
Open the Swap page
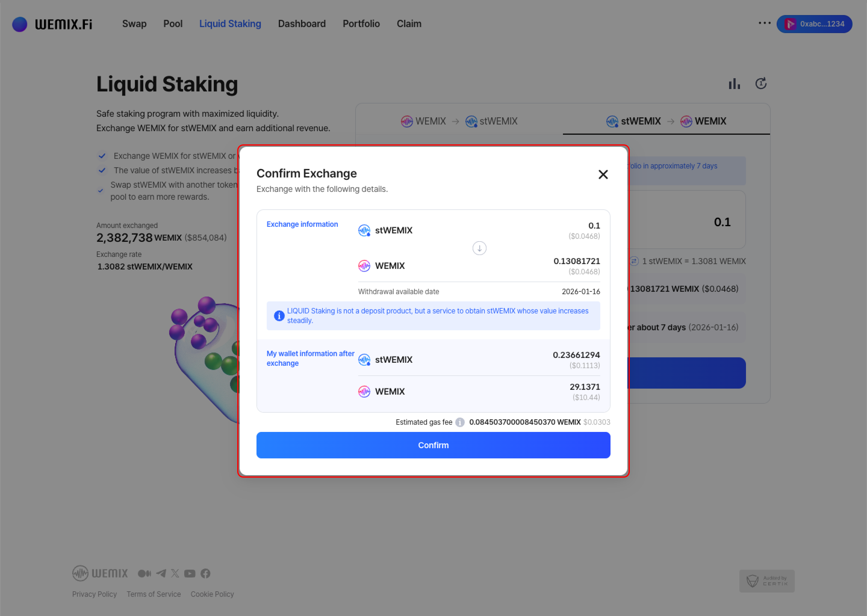(134, 24)
